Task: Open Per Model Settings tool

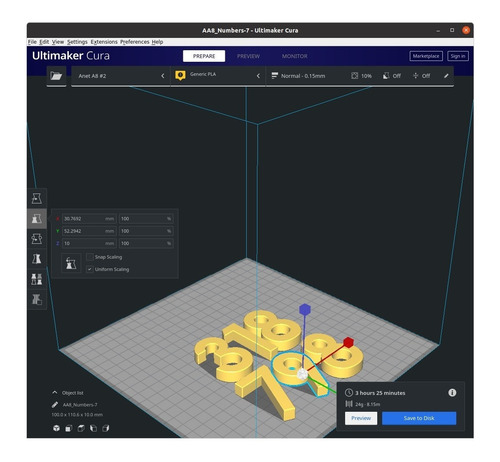Action: [37, 279]
